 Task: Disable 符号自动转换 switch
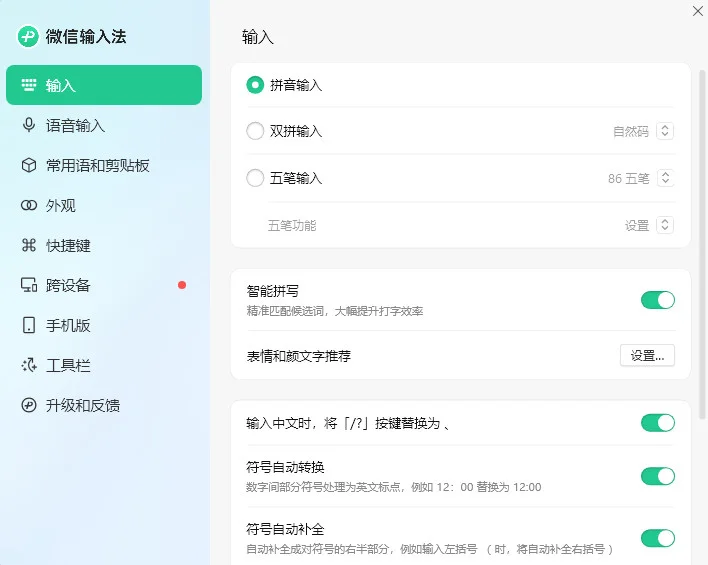[658, 476]
